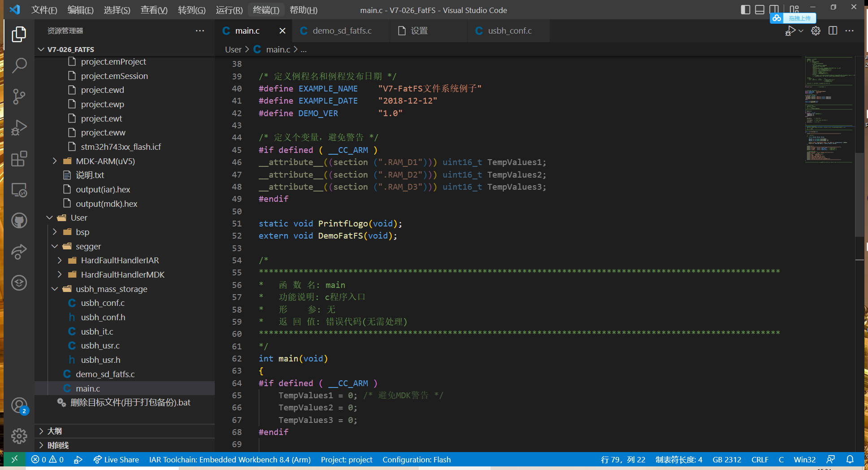
Task: Open the GitHub view in activity bar
Action: [x=19, y=221]
